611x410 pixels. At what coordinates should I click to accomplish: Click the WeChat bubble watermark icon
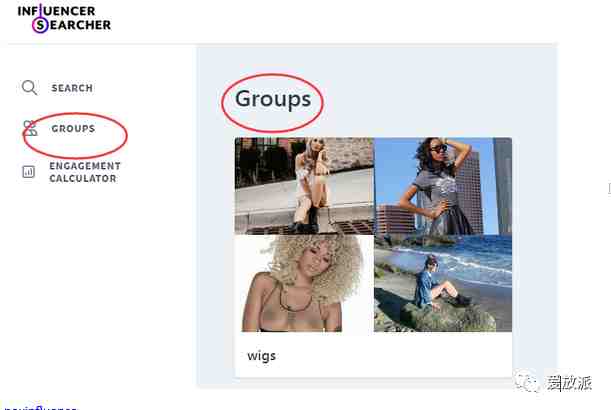(527, 381)
